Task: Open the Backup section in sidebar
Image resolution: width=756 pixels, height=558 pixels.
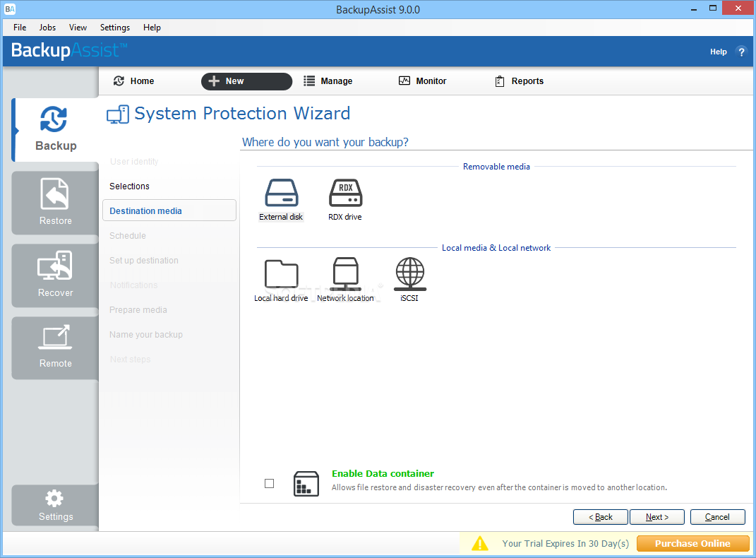Action: (x=56, y=129)
